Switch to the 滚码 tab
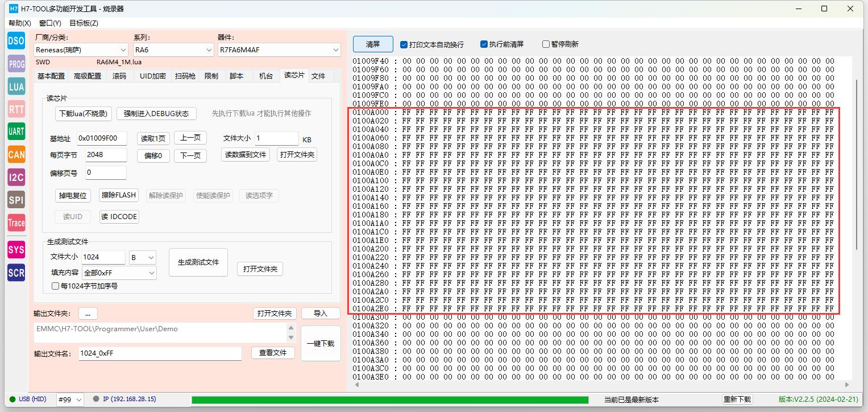This screenshot has width=868, height=412. click(119, 76)
